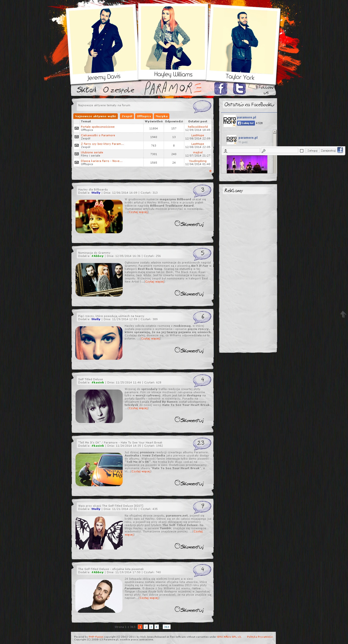Click the username input field
Screen dimensions: 348x644
point(243,150)
